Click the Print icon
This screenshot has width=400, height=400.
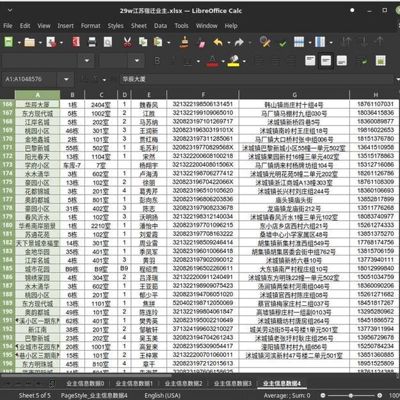click(92, 42)
